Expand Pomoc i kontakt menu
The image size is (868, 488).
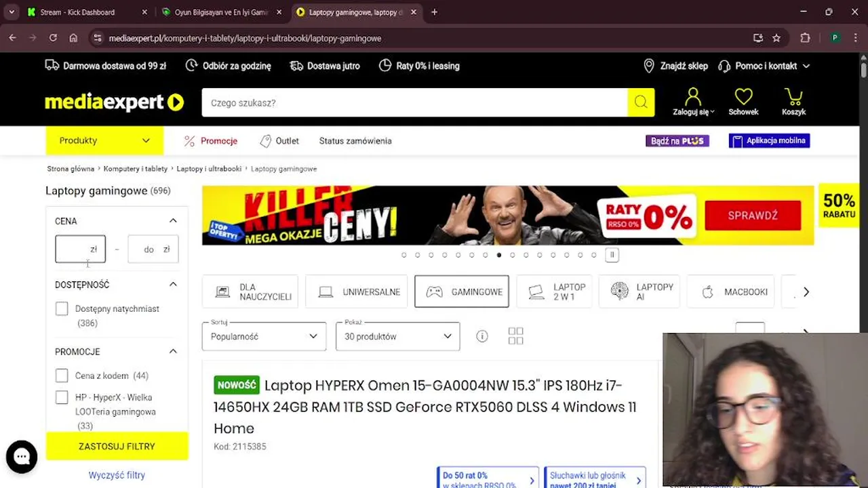pyautogui.click(x=764, y=66)
